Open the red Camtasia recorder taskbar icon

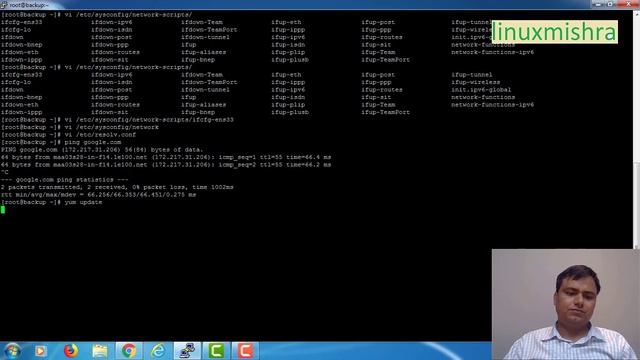tap(245, 351)
